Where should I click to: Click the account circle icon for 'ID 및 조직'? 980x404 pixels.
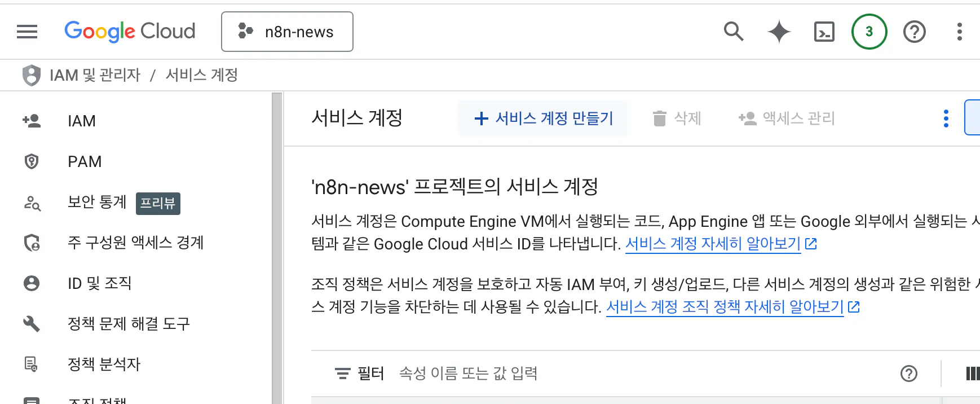click(x=32, y=283)
